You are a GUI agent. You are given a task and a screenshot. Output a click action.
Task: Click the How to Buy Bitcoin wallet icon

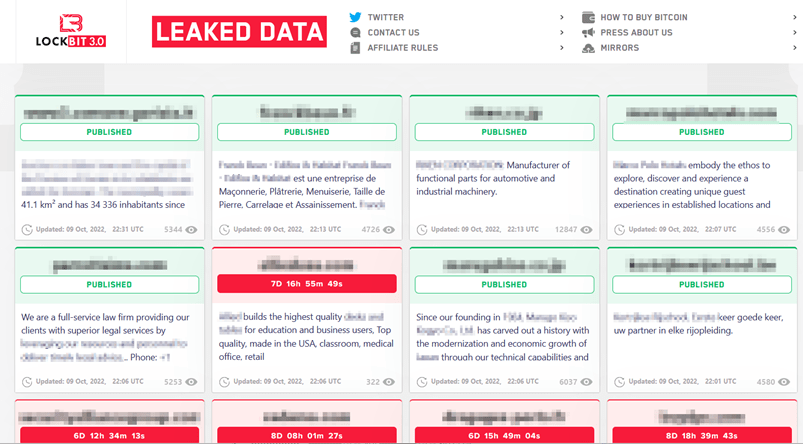(588, 17)
